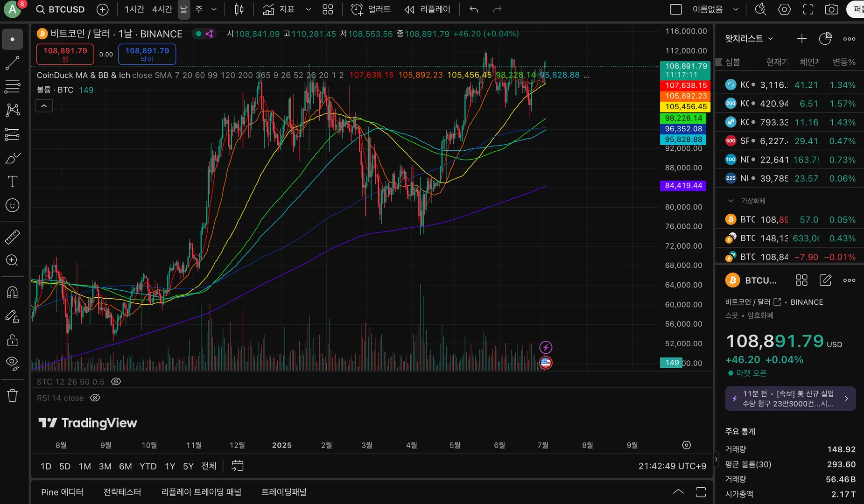Open the watchlist advanced view pie icon
This screenshot has width=864, height=504.
[x=825, y=39]
